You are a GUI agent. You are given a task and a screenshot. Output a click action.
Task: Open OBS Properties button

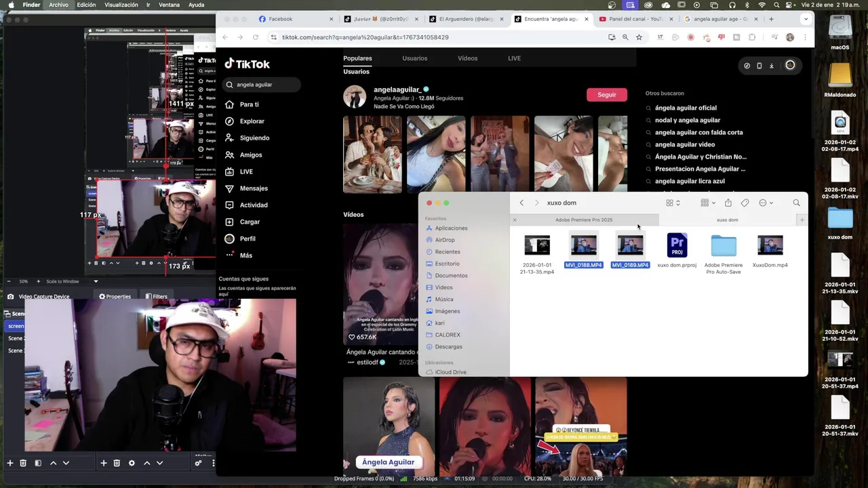pos(115,296)
